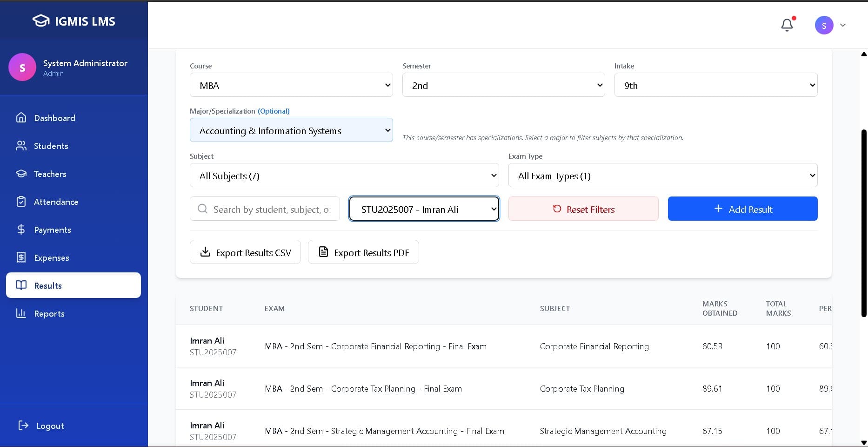Open the Teachers menu item
868x447 pixels.
[73, 174]
